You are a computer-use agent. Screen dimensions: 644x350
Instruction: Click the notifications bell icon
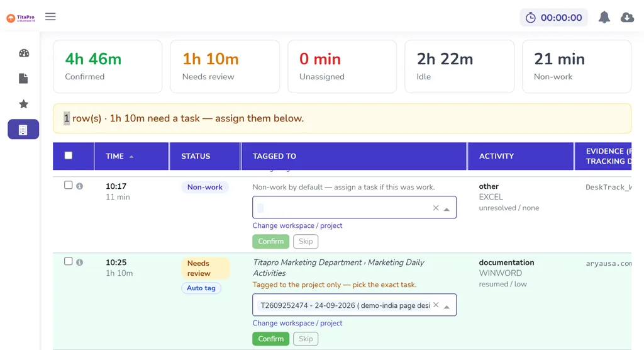click(604, 17)
